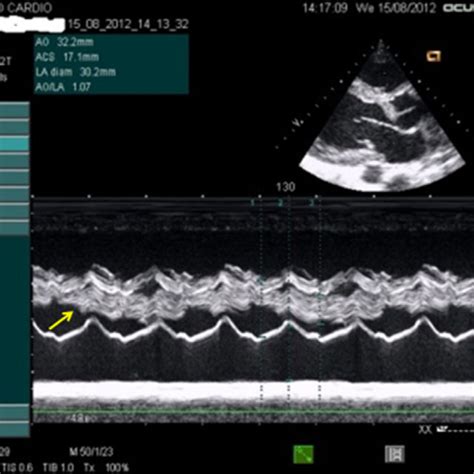
Task: Click the CARDIO preset label
Action: pos(29,8)
